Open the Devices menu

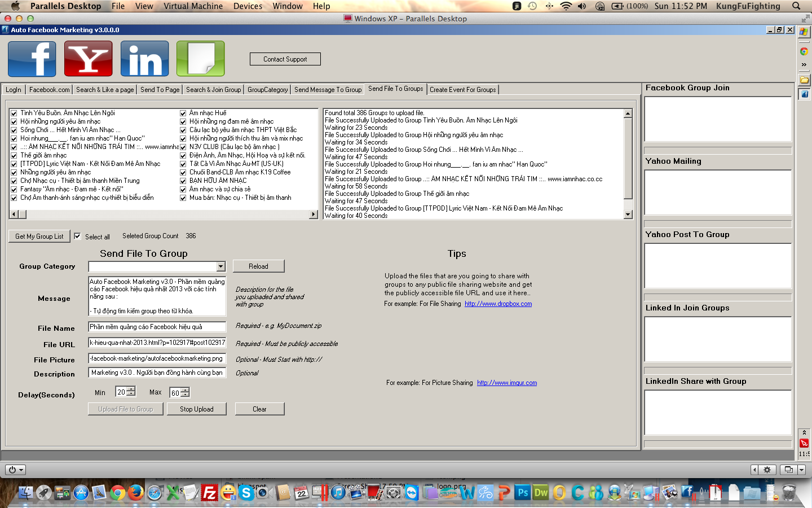click(248, 6)
